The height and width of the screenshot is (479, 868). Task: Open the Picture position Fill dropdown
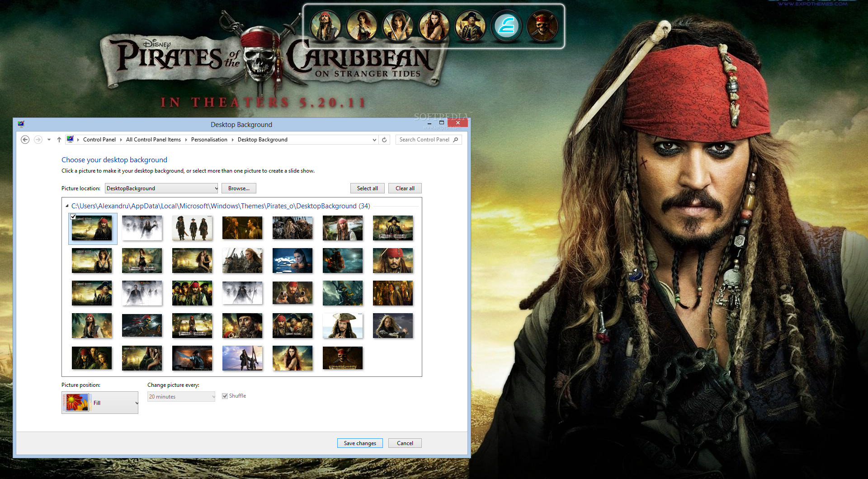[100, 403]
